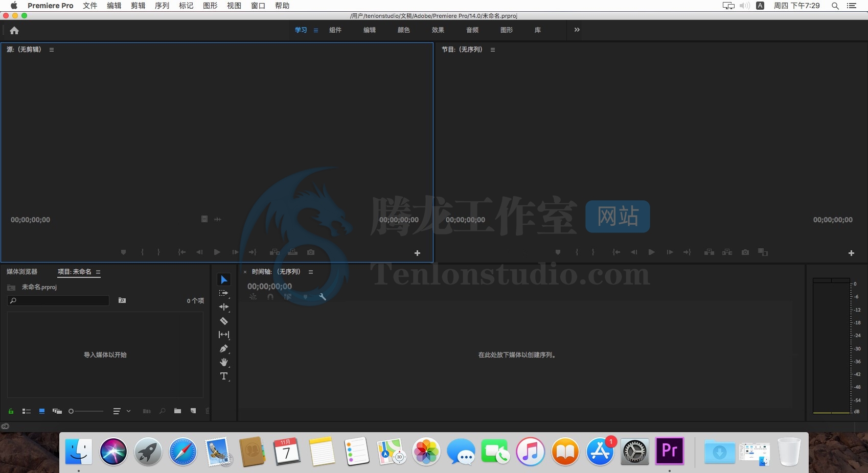The height and width of the screenshot is (473, 868).
Task: Click Export Frame camera in Program monitor
Action: [745, 252]
